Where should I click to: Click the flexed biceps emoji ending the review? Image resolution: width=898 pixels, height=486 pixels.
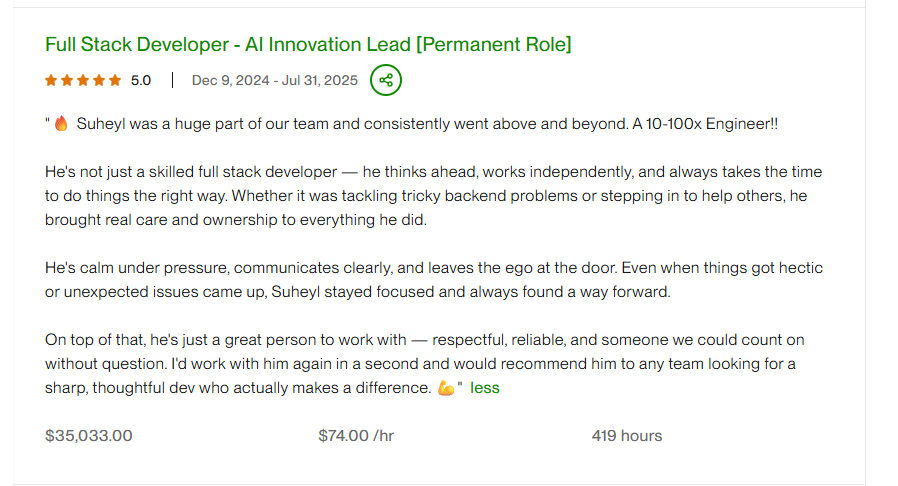446,388
